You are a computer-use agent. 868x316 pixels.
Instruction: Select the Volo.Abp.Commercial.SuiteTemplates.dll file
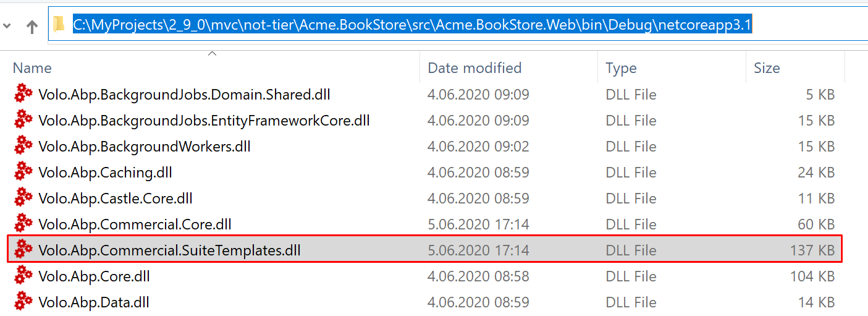point(169,250)
